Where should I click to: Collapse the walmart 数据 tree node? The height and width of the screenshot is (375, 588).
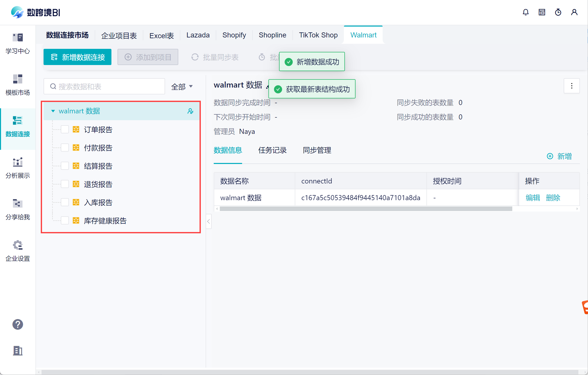click(53, 111)
